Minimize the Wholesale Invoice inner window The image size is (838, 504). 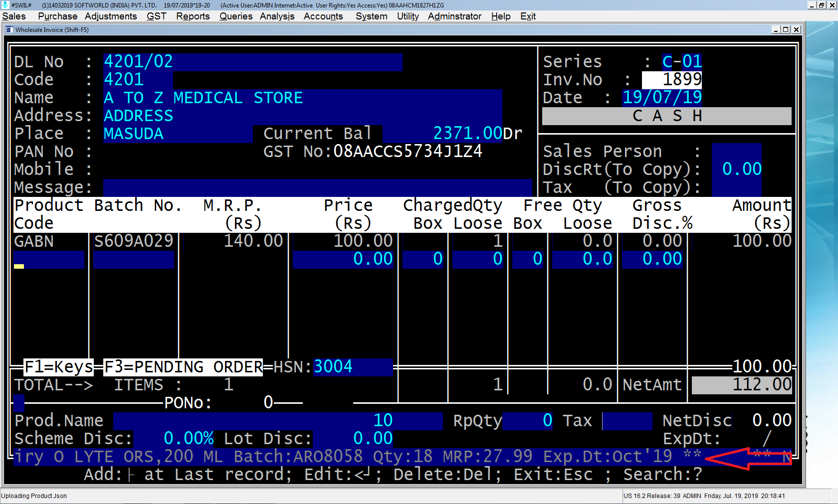pyautogui.click(x=776, y=30)
